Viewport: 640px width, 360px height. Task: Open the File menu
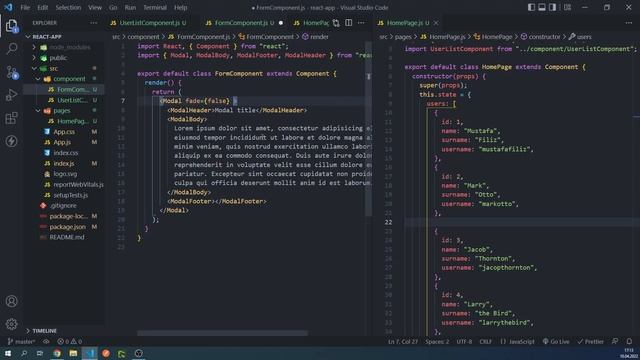point(25,7)
